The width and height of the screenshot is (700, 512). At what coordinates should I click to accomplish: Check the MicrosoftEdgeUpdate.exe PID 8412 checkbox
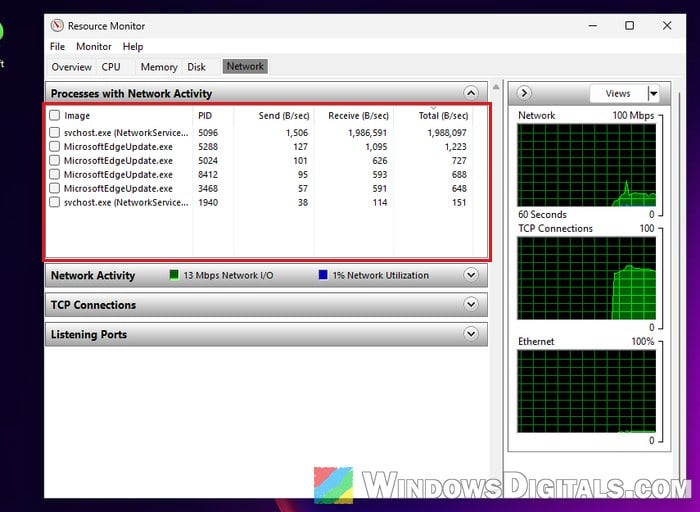pos(54,174)
